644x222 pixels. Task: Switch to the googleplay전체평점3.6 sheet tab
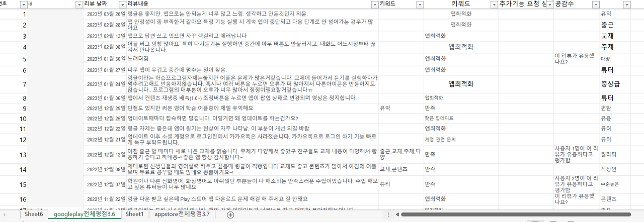[84, 214]
